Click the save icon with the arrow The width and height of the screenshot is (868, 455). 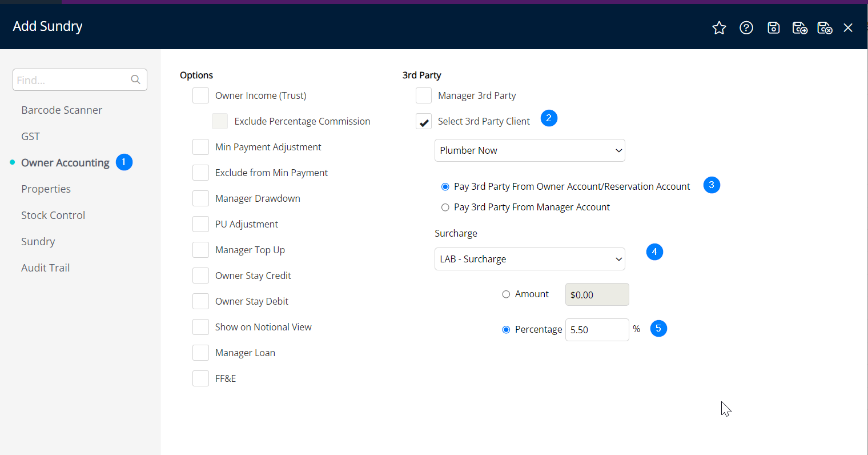point(799,28)
